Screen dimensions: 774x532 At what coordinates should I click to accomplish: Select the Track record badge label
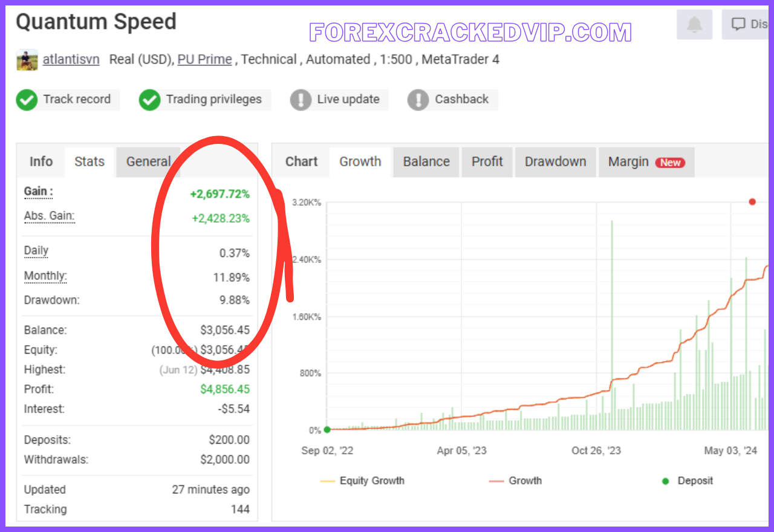click(x=77, y=99)
